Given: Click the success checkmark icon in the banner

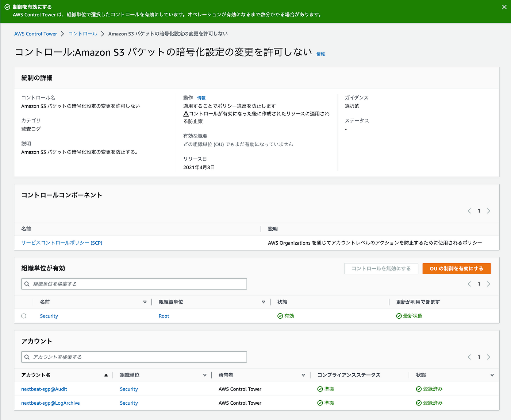Looking at the screenshot, I should pyautogui.click(x=7, y=7).
